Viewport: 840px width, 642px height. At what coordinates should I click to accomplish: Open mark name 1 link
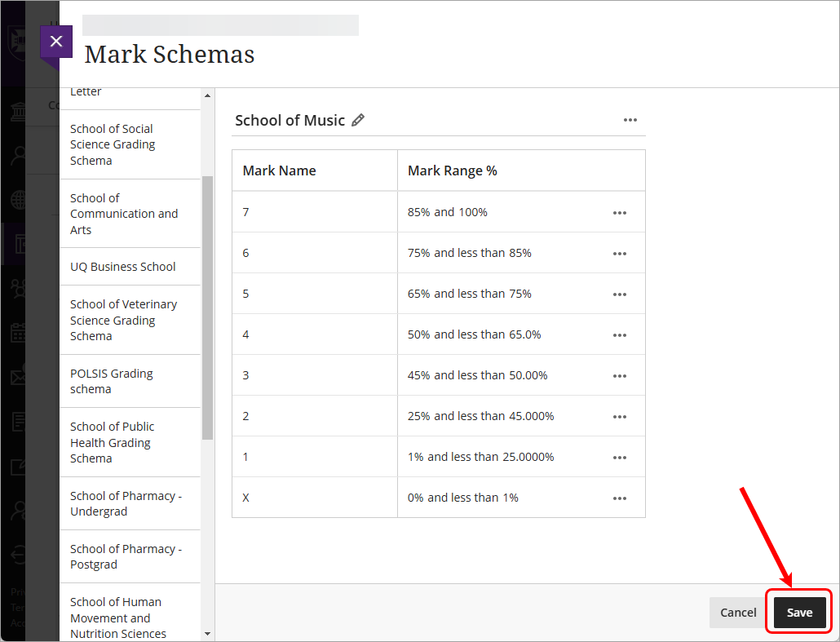click(x=245, y=456)
